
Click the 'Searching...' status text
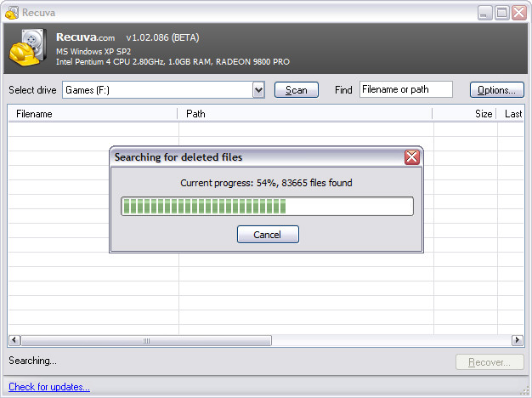click(32, 361)
